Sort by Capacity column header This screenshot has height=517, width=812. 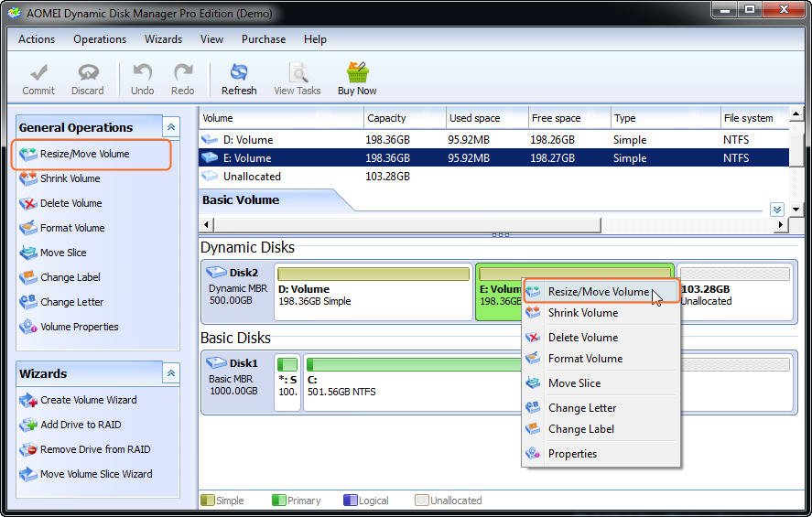(x=405, y=118)
